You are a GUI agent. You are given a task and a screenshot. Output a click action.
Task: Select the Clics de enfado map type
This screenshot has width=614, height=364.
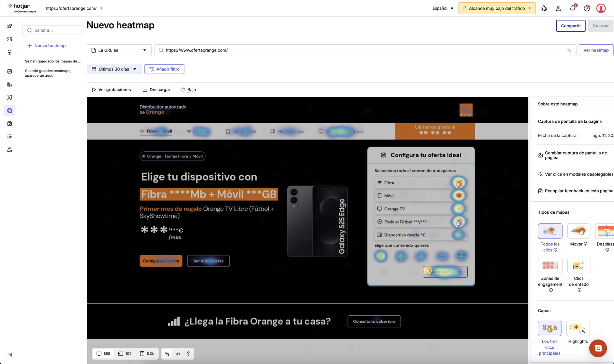(579, 265)
